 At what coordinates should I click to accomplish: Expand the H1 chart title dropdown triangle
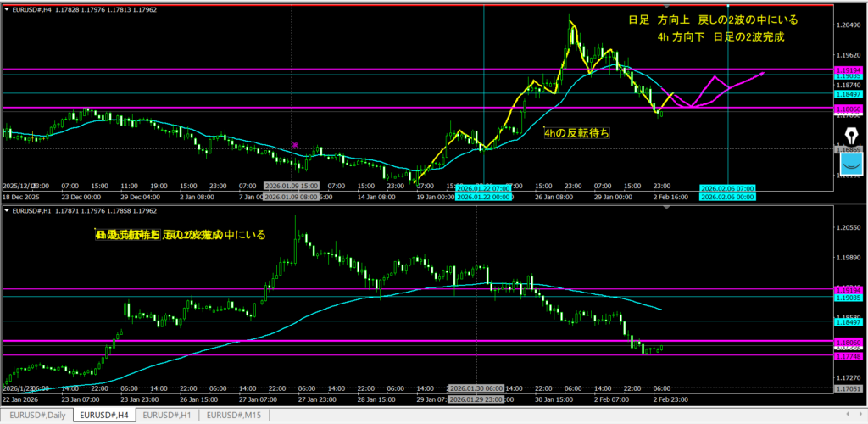pyautogui.click(x=6, y=209)
